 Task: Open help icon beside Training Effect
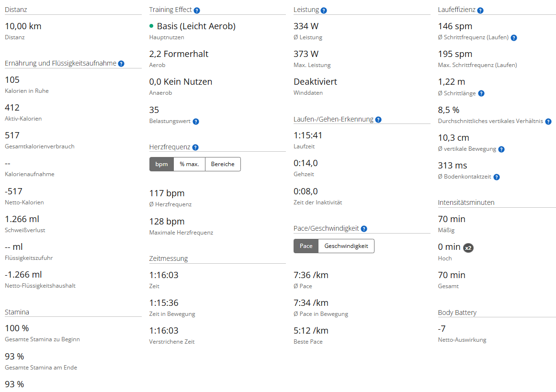pyautogui.click(x=197, y=10)
